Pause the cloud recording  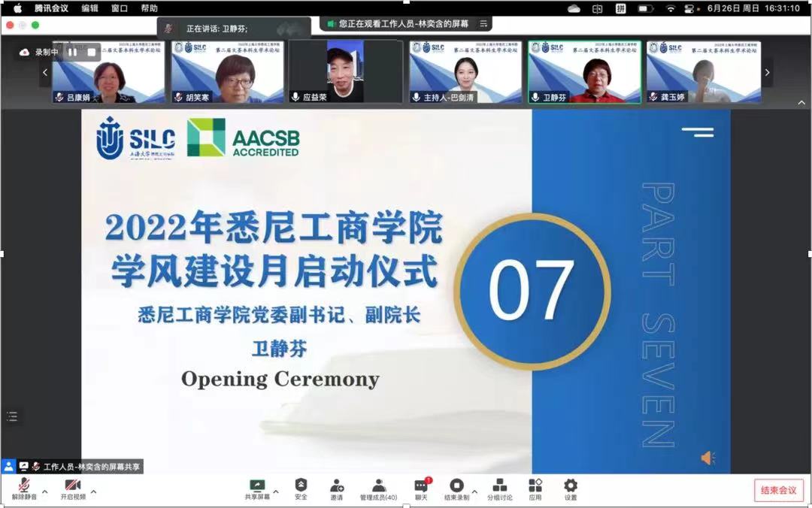click(x=73, y=53)
